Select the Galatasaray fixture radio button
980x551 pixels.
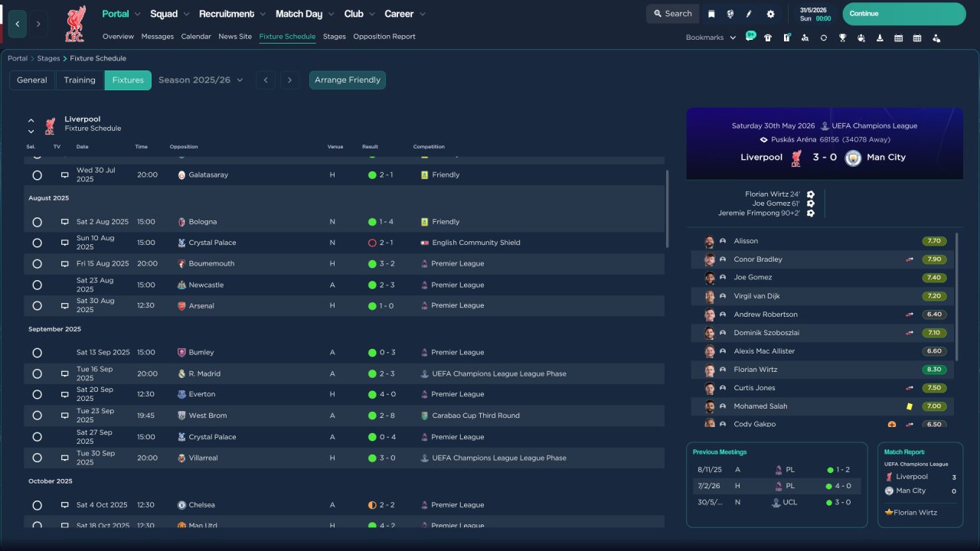point(37,175)
